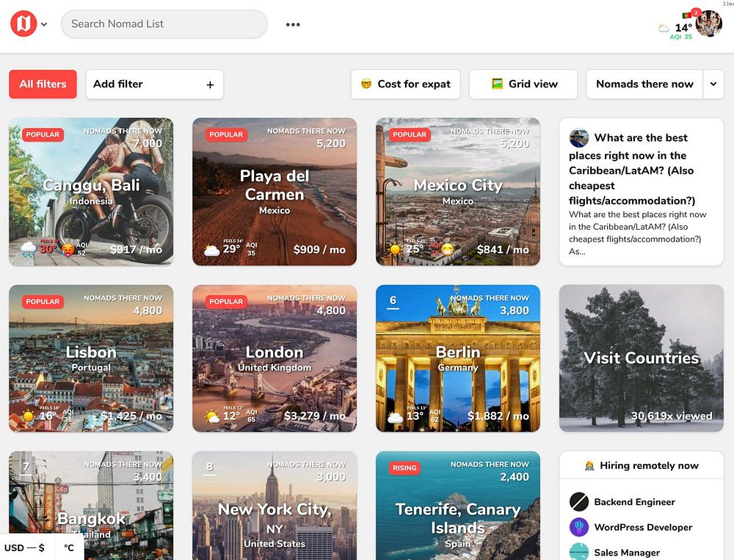Image resolution: width=734 pixels, height=560 pixels.
Task: Open the Visit Countries card
Action: 642,358
